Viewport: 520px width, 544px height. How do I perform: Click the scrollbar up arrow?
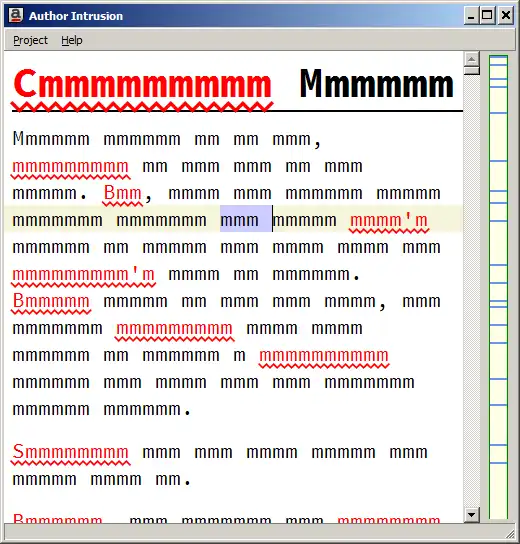pyautogui.click(x=471, y=59)
